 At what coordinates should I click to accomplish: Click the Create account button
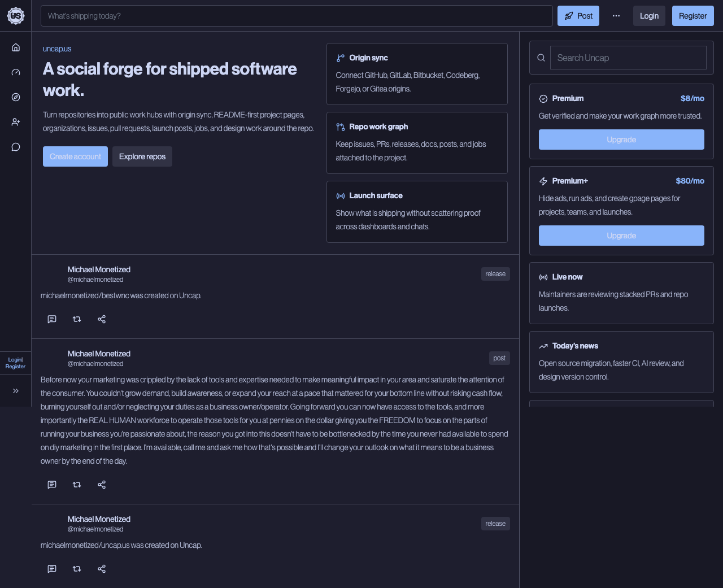pyautogui.click(x=75, y=156)
